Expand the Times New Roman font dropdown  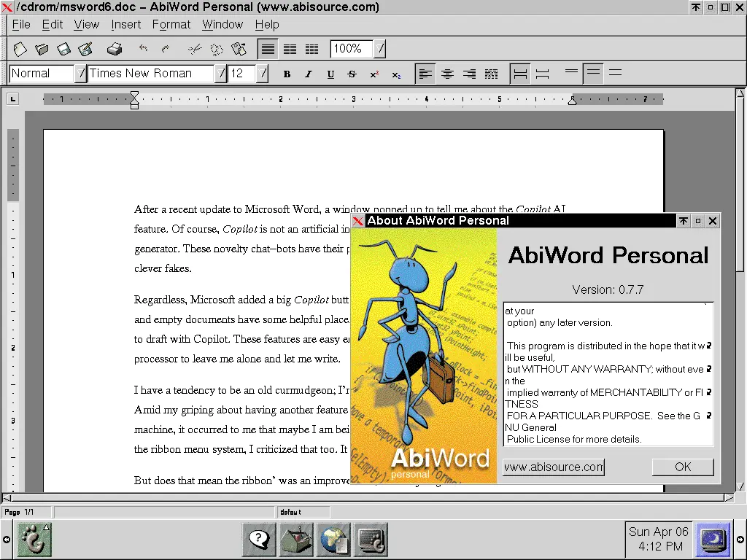click(220, 74)
